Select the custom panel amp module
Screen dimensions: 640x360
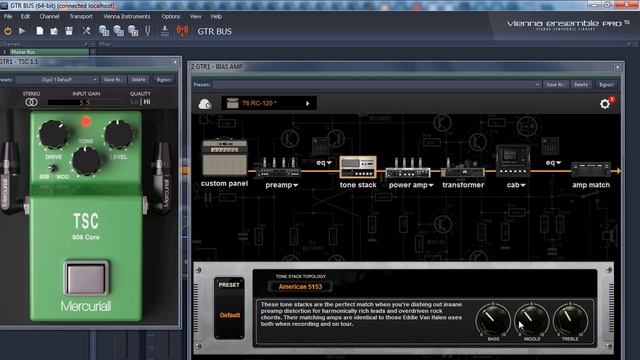click(224, 158)
